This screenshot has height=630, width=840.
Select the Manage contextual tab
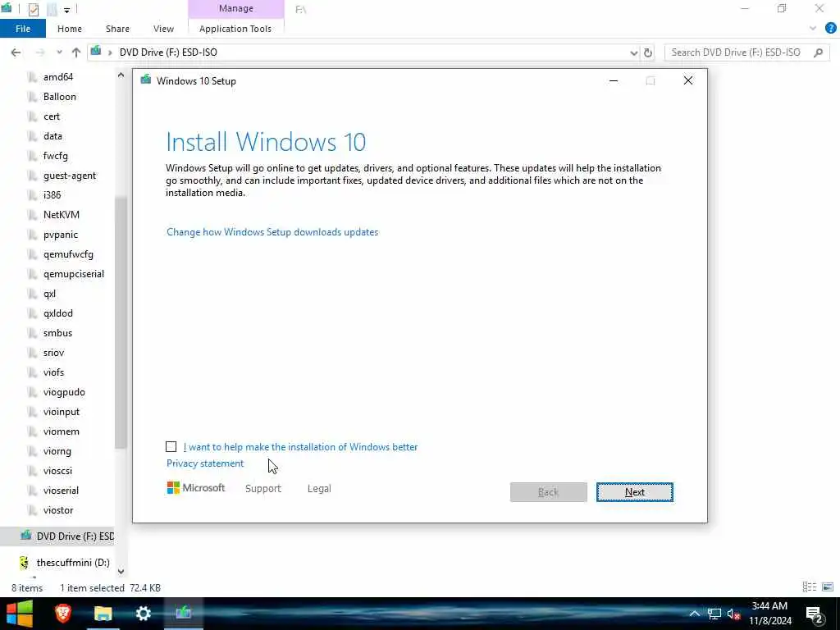coord(235,8)
